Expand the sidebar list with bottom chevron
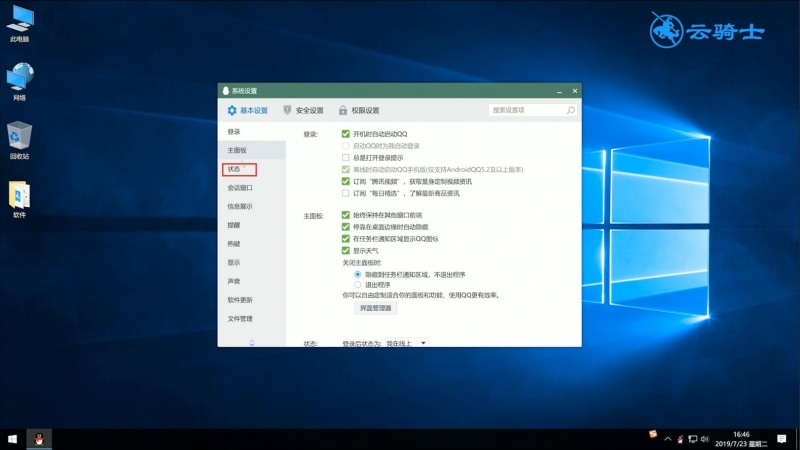Viewport: 800px width, 450px height. pos(252,343)
